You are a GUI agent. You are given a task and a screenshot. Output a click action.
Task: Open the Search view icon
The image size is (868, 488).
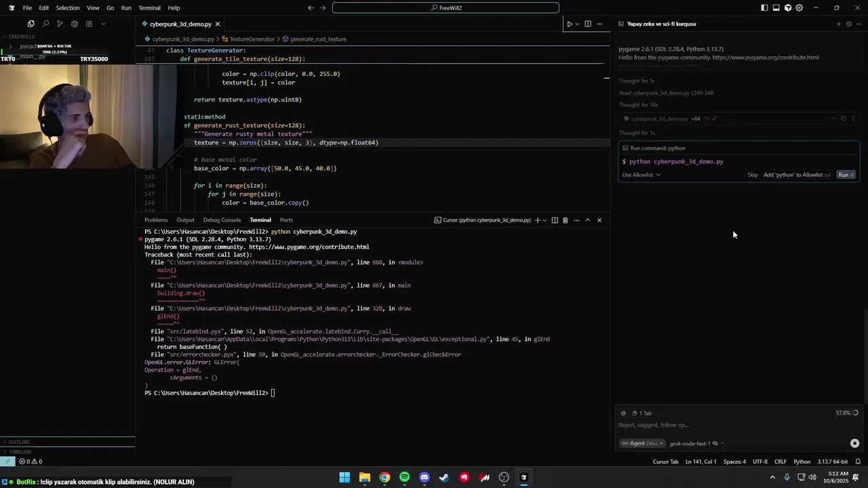(x=45, y=24)
